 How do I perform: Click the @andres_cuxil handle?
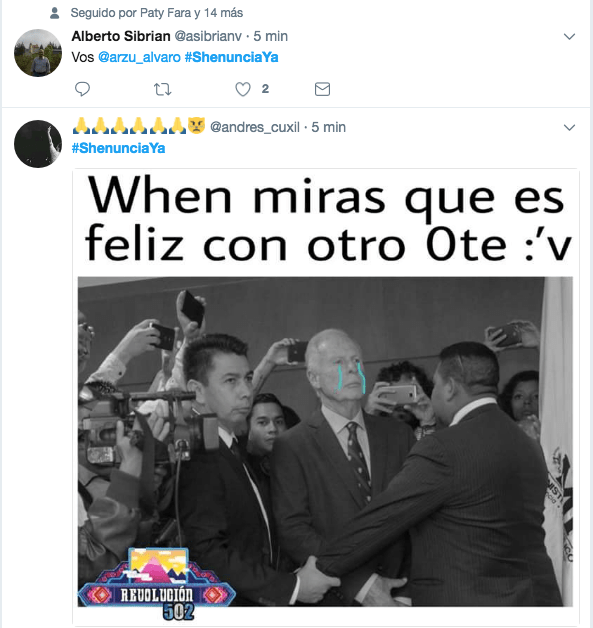coord(255,127)
